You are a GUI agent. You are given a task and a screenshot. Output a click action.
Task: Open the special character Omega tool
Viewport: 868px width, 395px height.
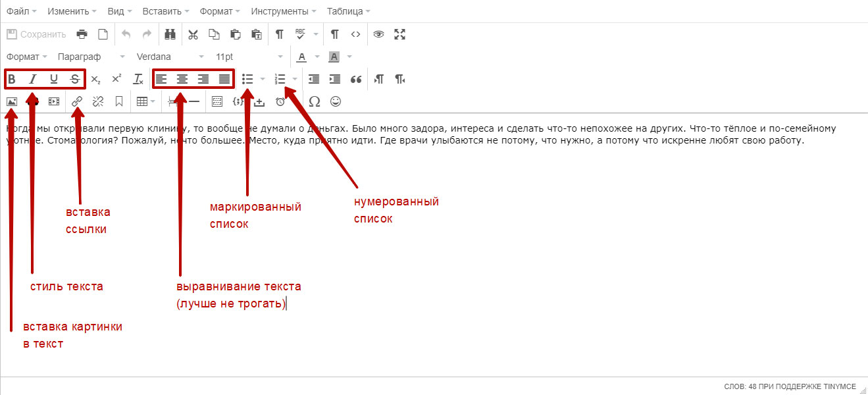click(x=315, y=101)
